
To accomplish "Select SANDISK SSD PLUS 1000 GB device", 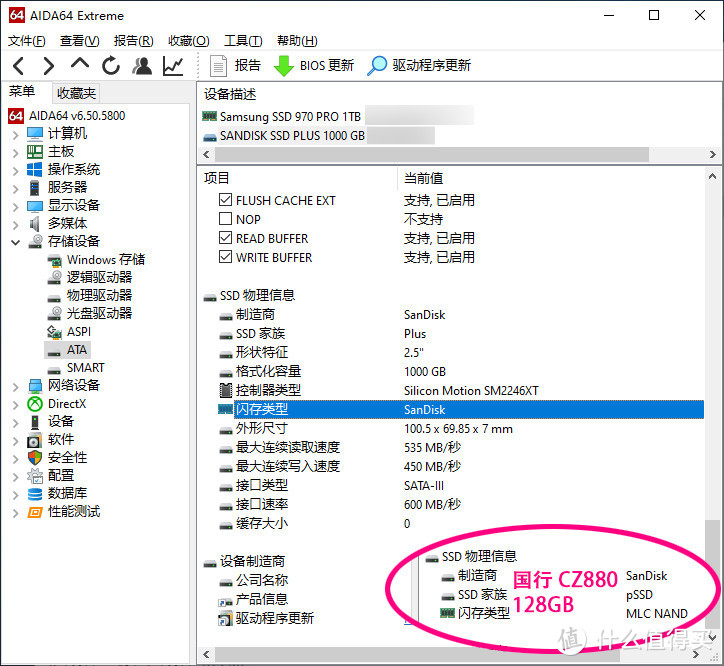I will [x=284, y=136].
